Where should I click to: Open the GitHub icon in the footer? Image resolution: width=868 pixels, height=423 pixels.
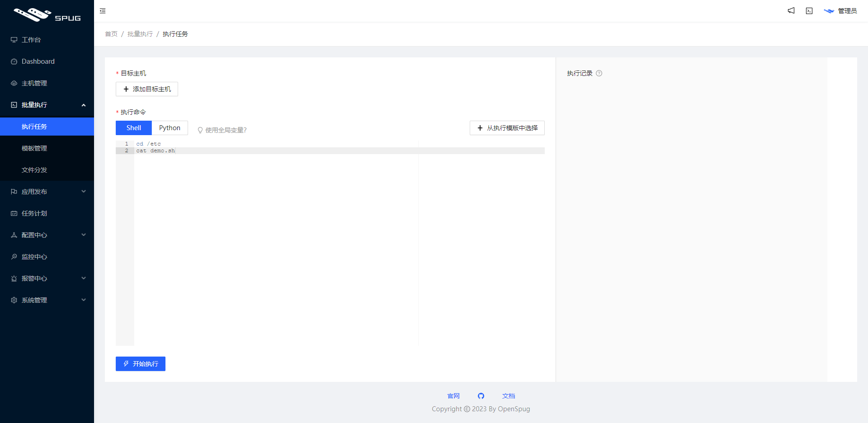tap(481, 396)
